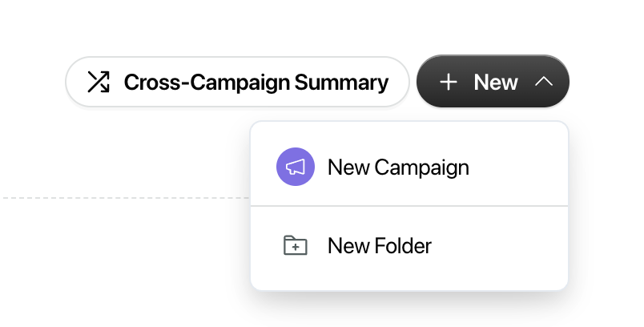
Task: Click the "New Folder" text label
Action: (380, 246)
